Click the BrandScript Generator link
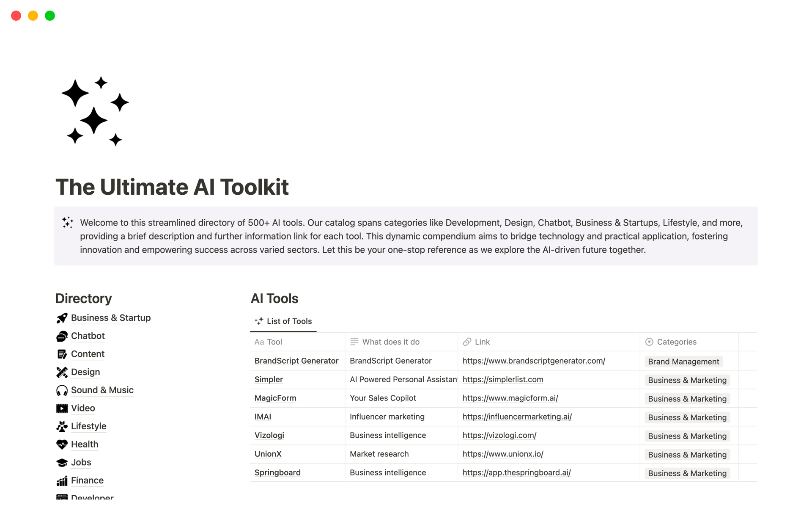The image size is (812, 508). click(534, 361)
